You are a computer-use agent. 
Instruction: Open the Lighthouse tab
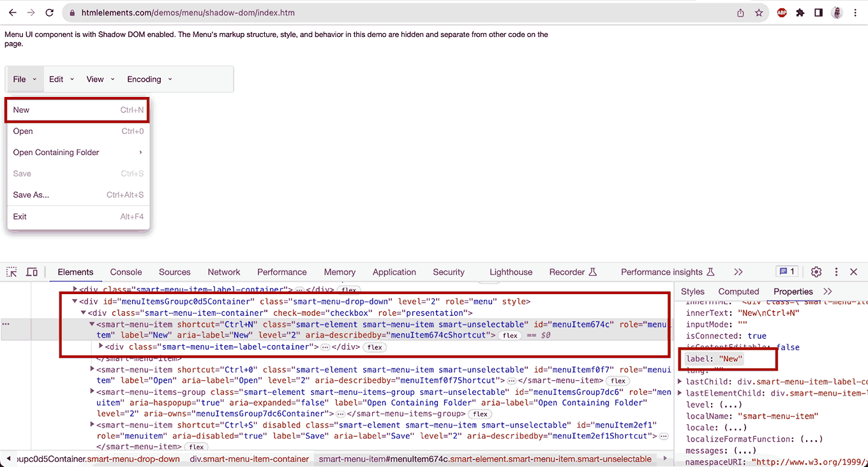click(511, 272)
